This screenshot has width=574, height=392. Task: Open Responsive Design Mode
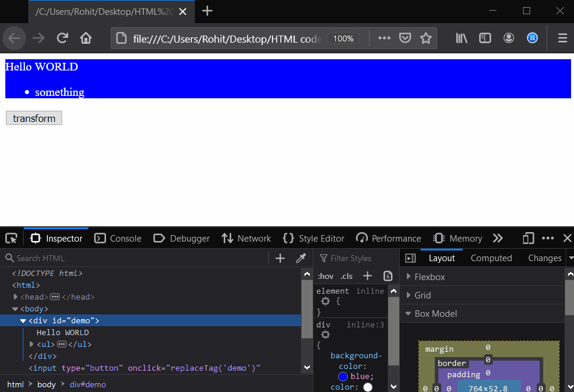pos(528,237)
